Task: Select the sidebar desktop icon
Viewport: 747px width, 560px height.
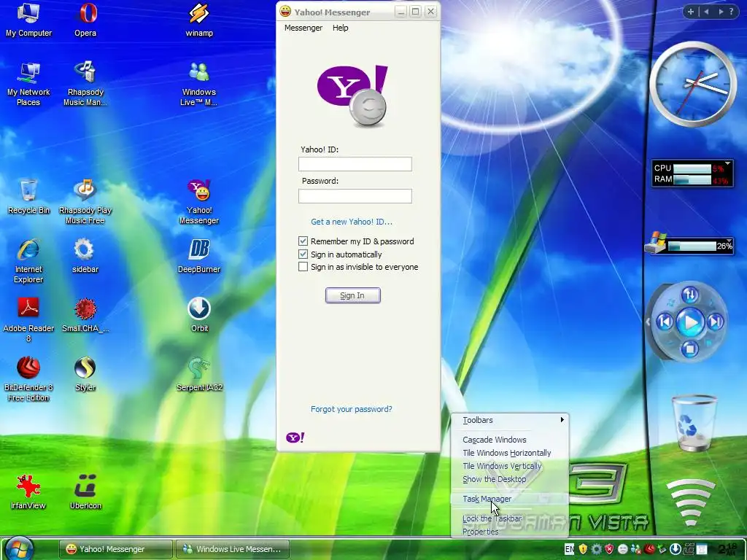Action: [85, 255]
